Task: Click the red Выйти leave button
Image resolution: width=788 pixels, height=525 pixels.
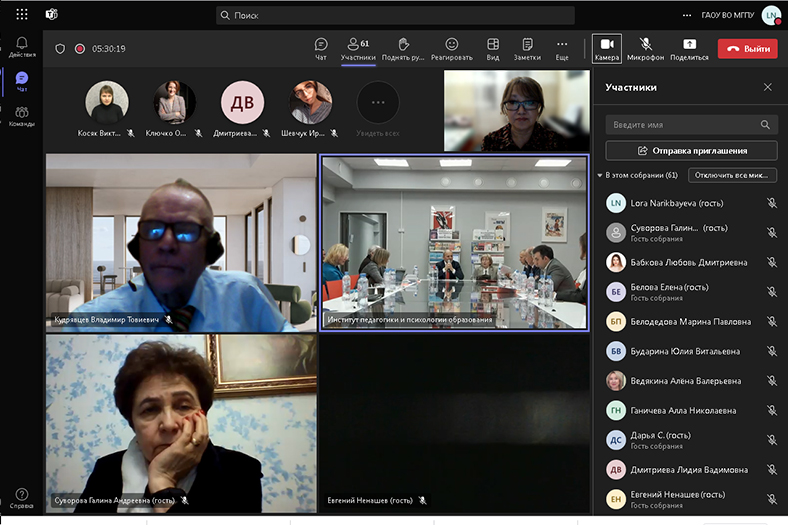Action: [x=747, y=48]
